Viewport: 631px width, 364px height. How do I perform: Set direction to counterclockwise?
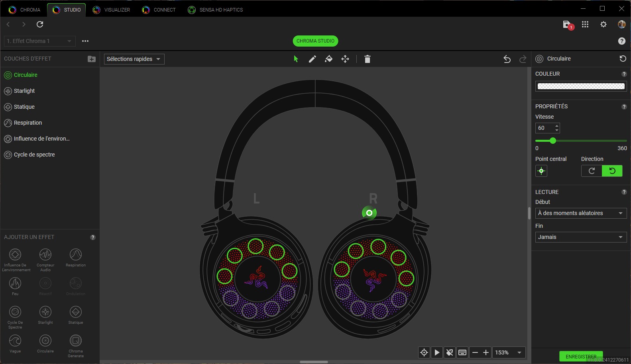point(612,171)
